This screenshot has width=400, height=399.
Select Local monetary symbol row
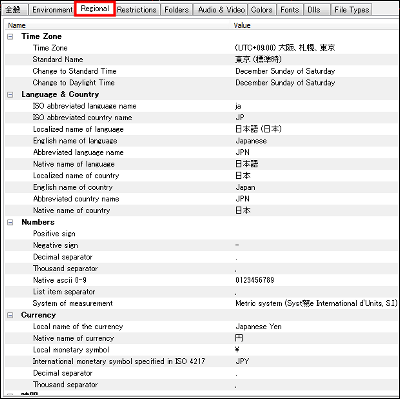coord(202,350)
